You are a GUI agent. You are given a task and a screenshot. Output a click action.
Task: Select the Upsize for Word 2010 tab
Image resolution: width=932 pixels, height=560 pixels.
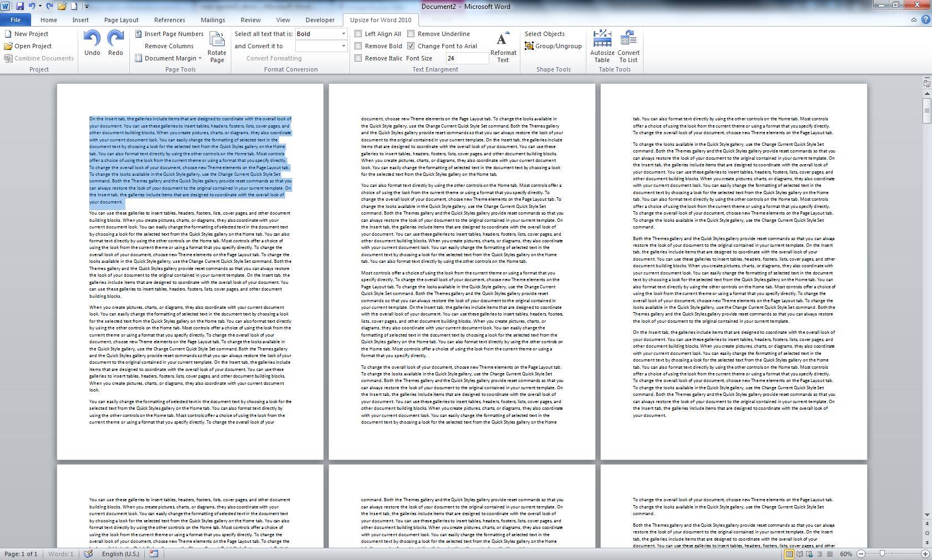381,20
